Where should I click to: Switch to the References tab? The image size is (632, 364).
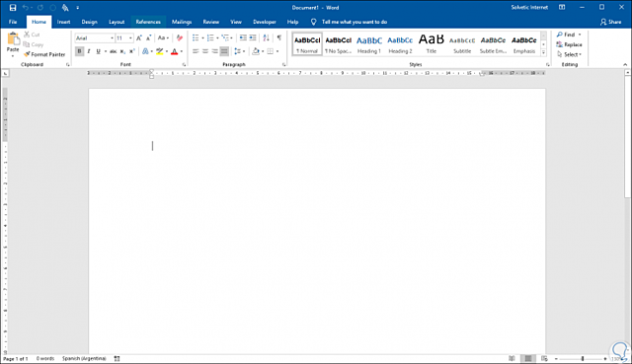tap(148, 22)
